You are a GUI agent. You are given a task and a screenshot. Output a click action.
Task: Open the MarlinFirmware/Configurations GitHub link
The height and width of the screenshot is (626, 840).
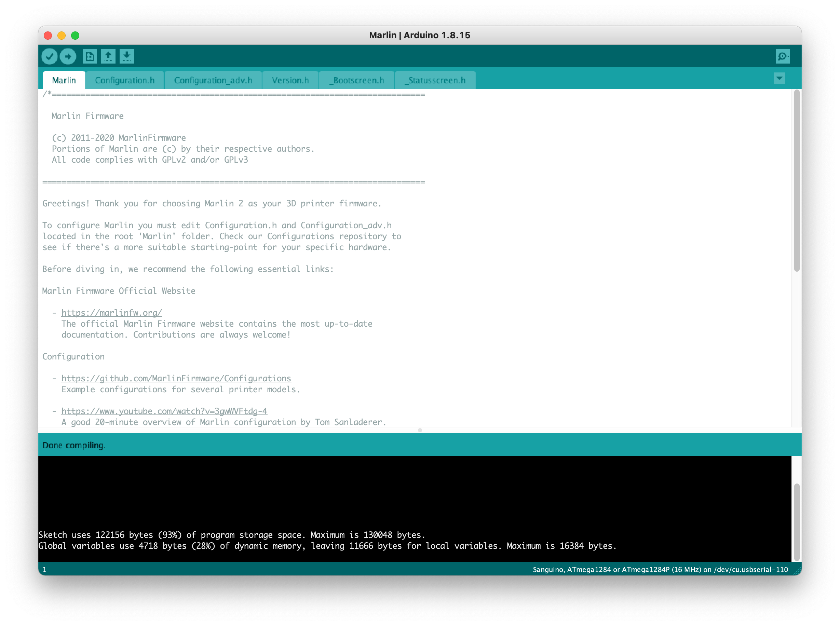point(176,378)
